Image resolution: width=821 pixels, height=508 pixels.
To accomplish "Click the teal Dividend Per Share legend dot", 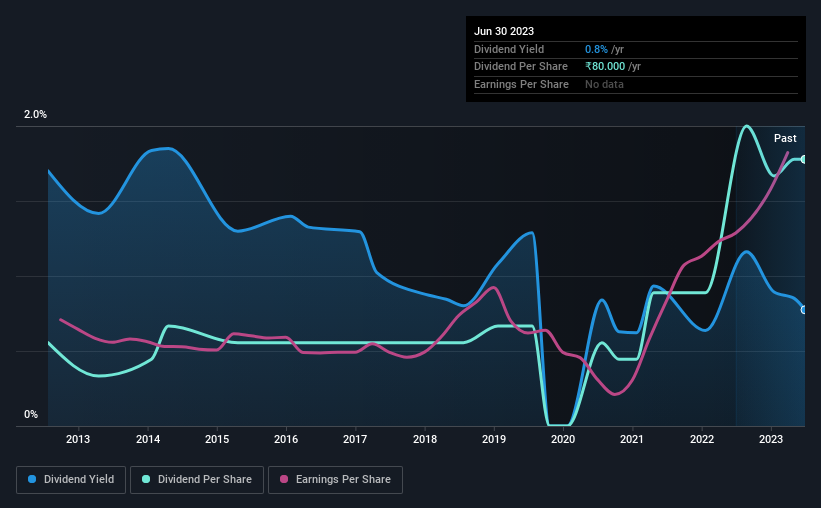I will 146,479.
